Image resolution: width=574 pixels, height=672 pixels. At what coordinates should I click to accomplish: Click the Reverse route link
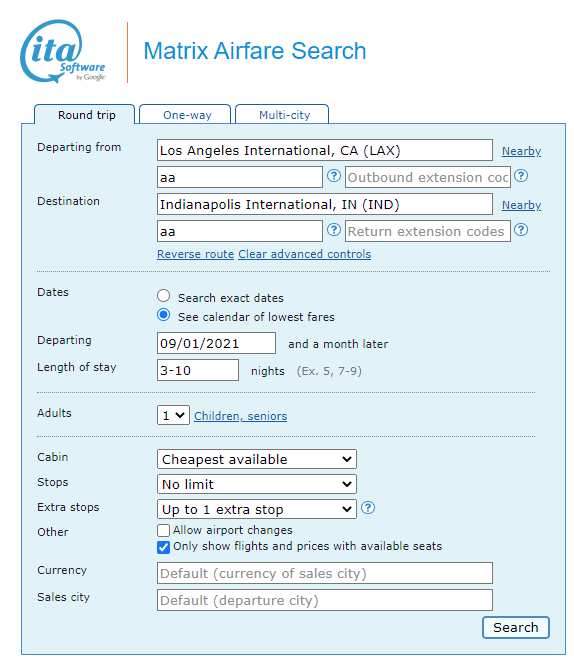195,254
